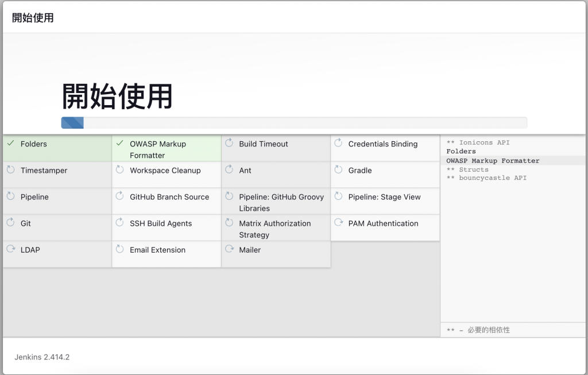The height and width of the screenshot is (375, 588).
Task: Click the pending icon beside Mailer
Action: [x=230, y=249]
